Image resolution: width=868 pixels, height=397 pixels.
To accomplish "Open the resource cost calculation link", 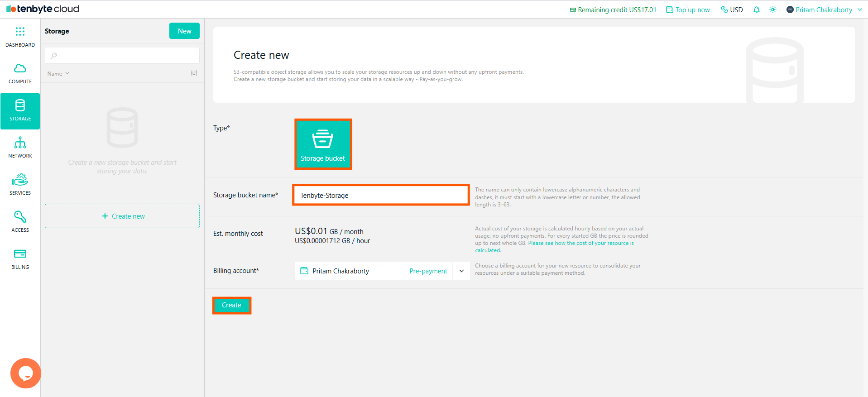I will [x=581, y=243].
